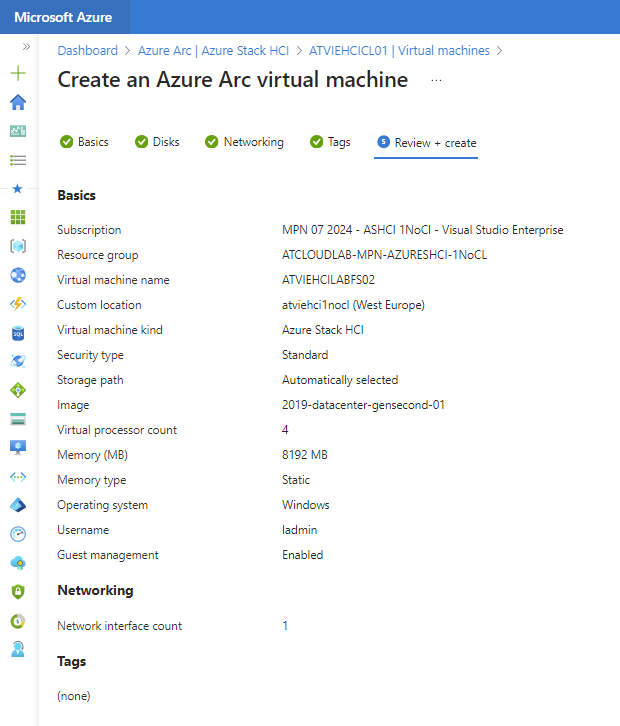620x726 pixels.
Task: Click the (none) text under Tags
Action: click(74, 695)
